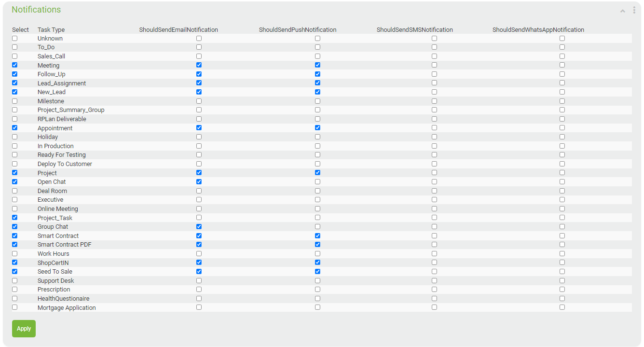
Task: Open the Notifications panel three-dot menu
Action: coord(634,10)
